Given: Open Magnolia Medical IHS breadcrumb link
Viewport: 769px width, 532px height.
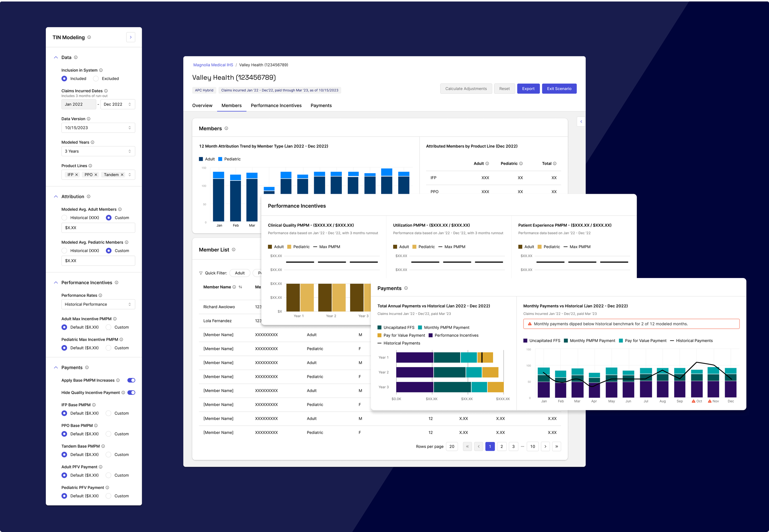Looking at the screenshot, I should (x=213, y=65).
